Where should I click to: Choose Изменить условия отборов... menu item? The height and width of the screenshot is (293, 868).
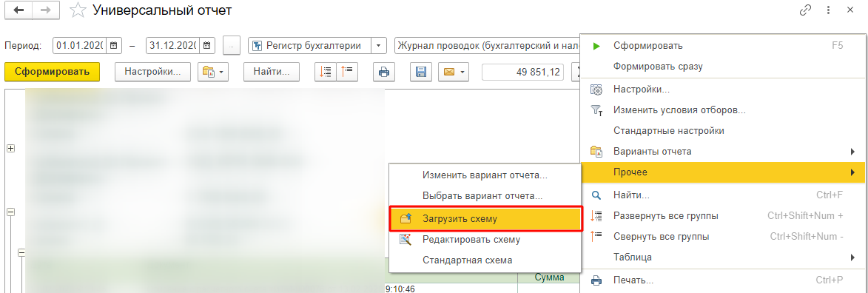[x=722, y=110]
